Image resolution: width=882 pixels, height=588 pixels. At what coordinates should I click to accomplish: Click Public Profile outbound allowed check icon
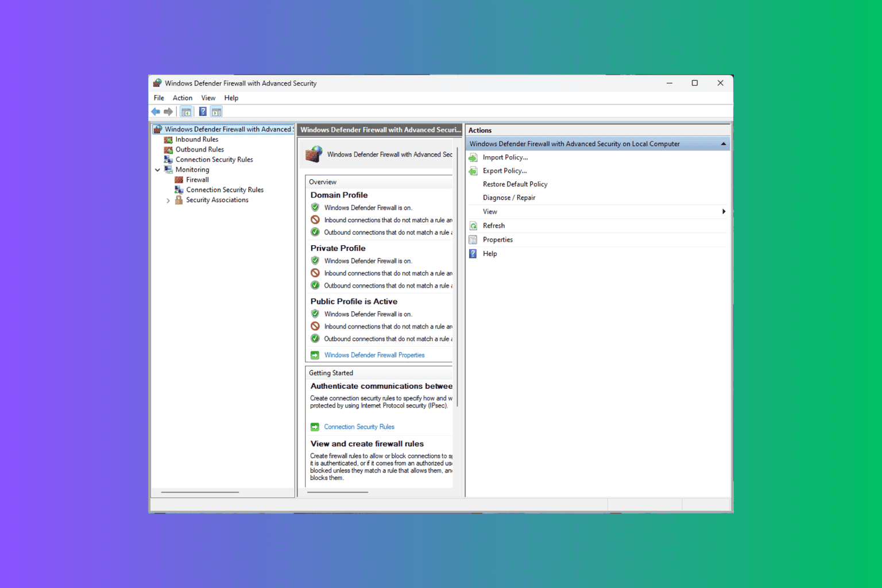(315, 338)
